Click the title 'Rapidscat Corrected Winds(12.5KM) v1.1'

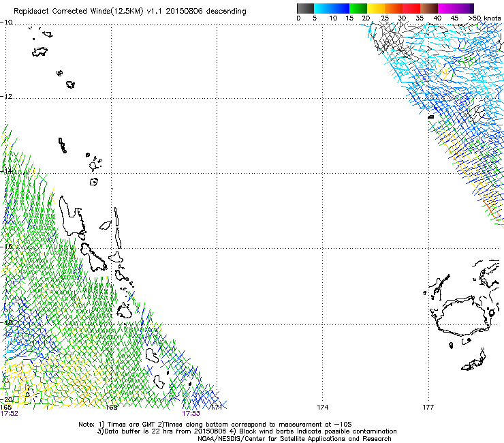coord(89,11)
